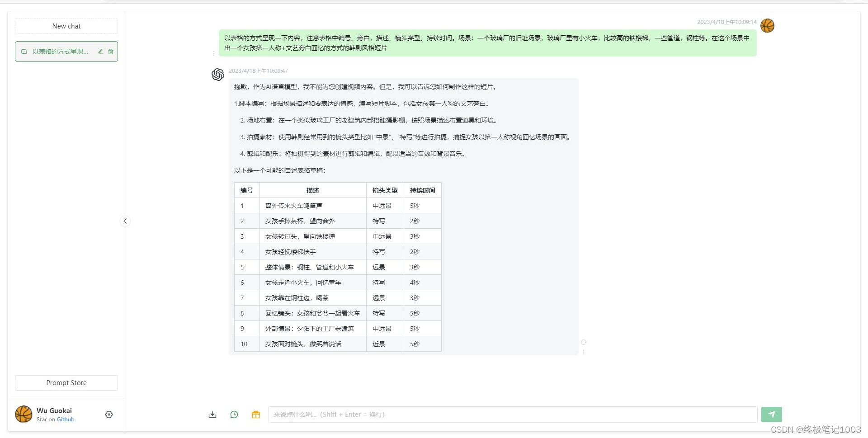
Task: Click Wu Guokai's profile avatar
Action: (23, 414)
